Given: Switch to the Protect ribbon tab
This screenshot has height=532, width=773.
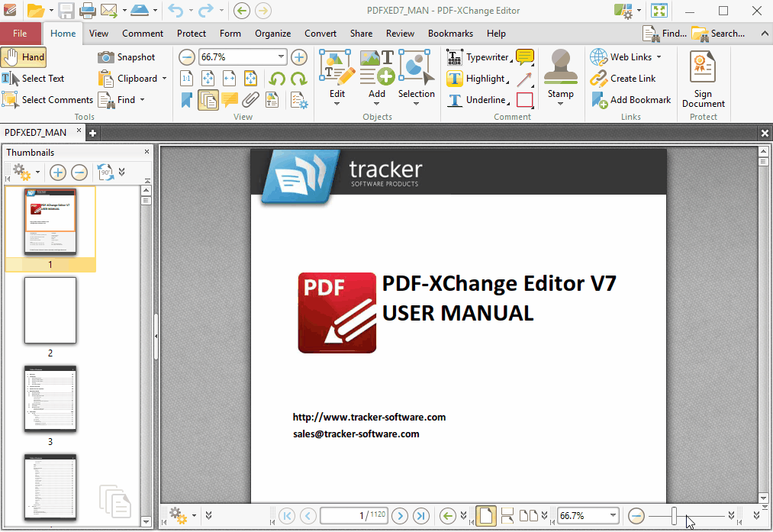Looking at the screenshot, I should [192, 34].
